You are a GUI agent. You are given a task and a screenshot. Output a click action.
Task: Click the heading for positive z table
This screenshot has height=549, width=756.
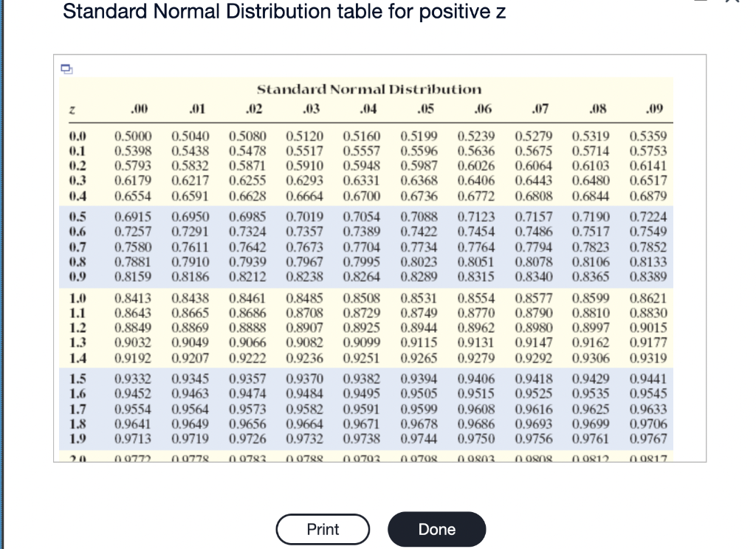[x=283, y=10]
